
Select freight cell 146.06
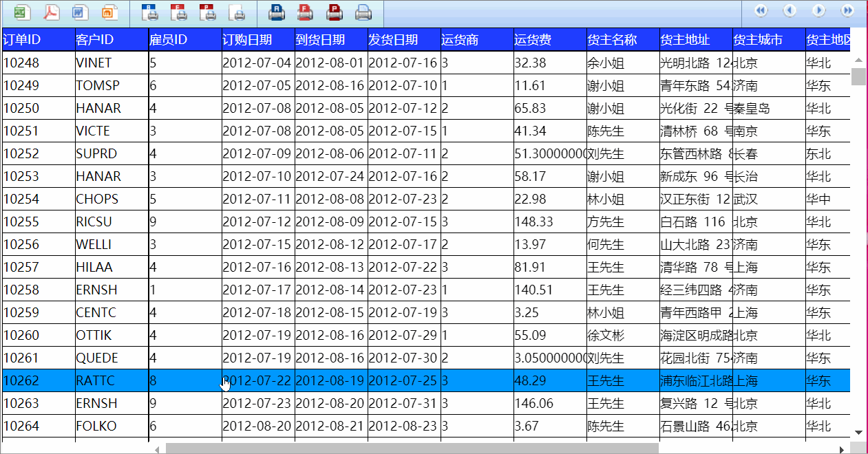click(x=550, y=403)
